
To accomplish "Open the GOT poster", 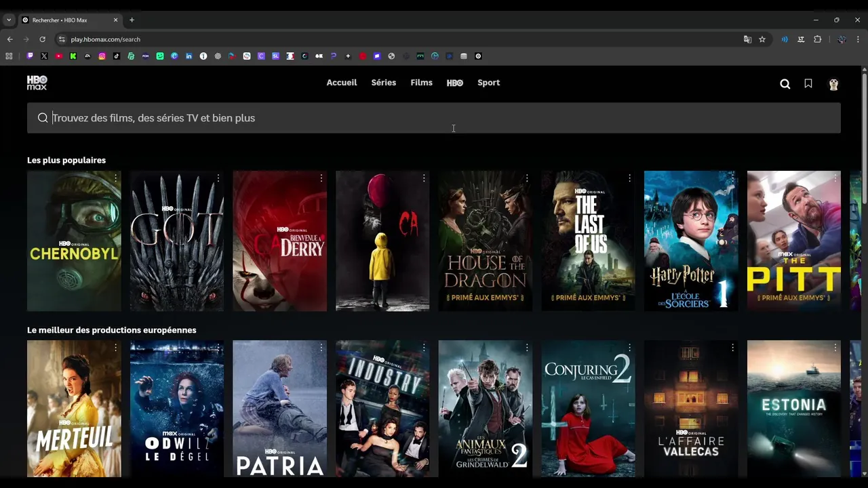I will [177, 241].
